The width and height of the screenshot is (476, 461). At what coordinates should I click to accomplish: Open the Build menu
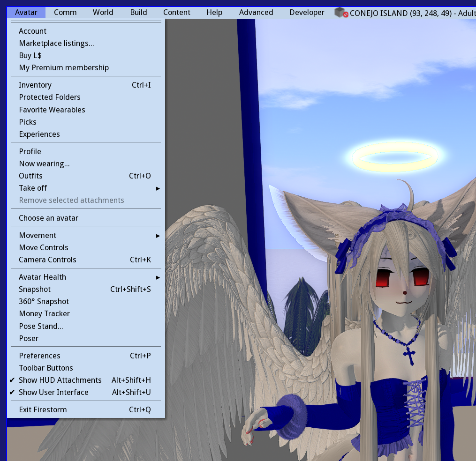pos(138,13)
